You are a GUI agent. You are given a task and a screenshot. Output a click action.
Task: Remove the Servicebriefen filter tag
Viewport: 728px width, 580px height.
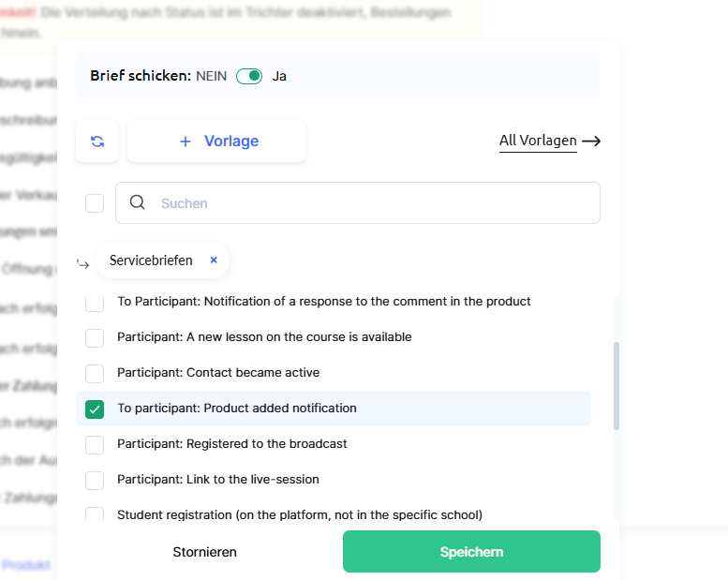214,260
